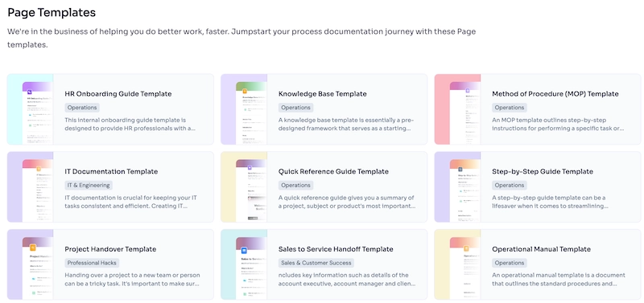Click the Step-by-Step Guide template thumbnail
This screenshot has width=644, height=303.
click(457, 187)
